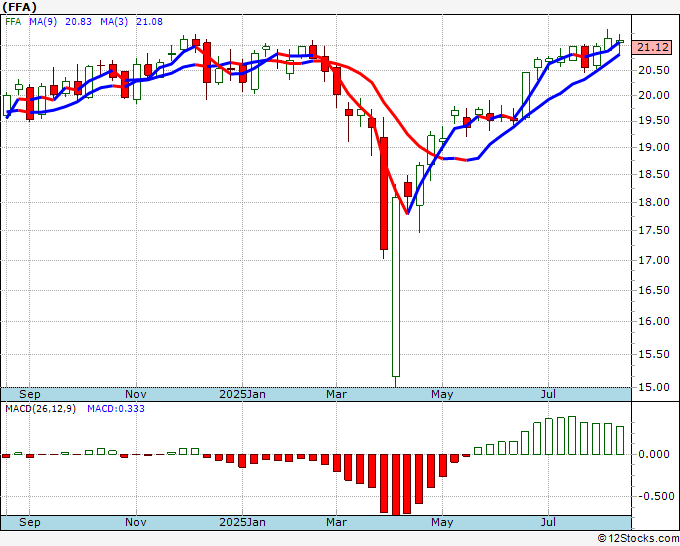Click the 19.50 price axis label
Viewport: 680px width, 546px height.
pyautogui.click(x=654, y=121)
